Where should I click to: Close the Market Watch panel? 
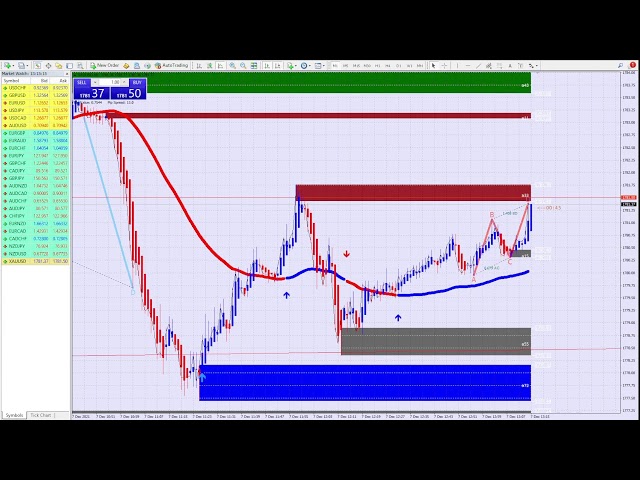click(68, 73)
